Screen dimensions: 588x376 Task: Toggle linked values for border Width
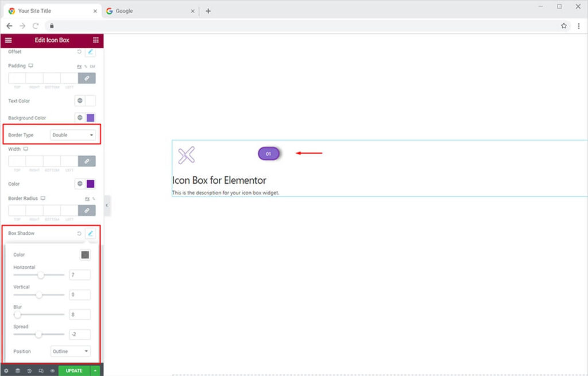pyautogui.click(x=87, y=161)
